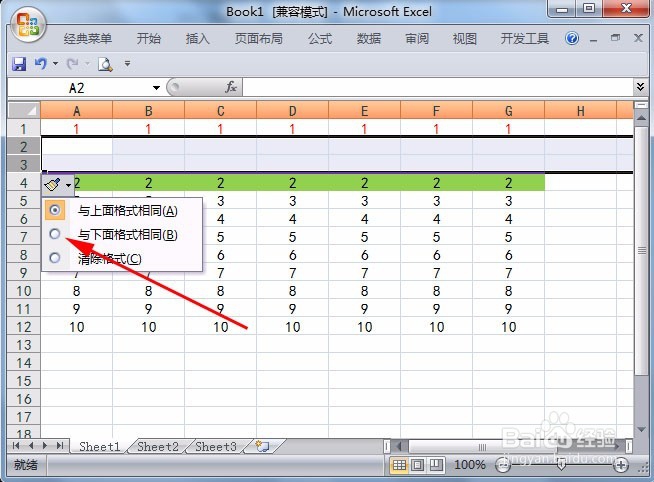Switch to Sheet1 tab
Viewport: 654px width, 482px height.
pyautogui.click(x=100, y=447)
